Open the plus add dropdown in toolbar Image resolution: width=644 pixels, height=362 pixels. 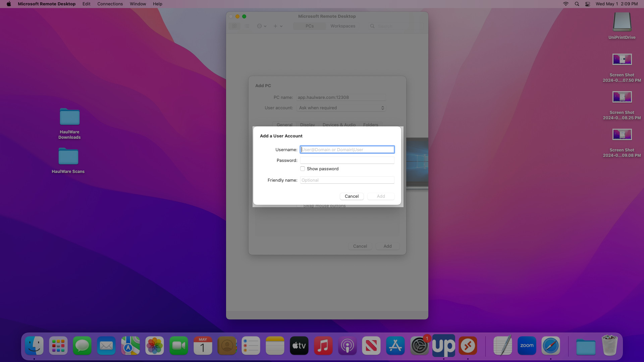pos(278,26)
